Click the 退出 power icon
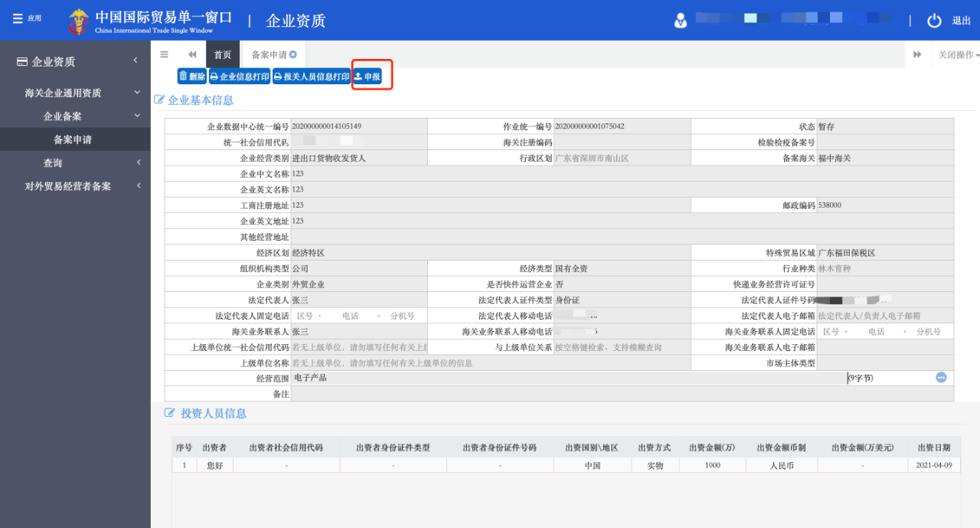Viewport: 980px width, 528px height. (934, 21)
